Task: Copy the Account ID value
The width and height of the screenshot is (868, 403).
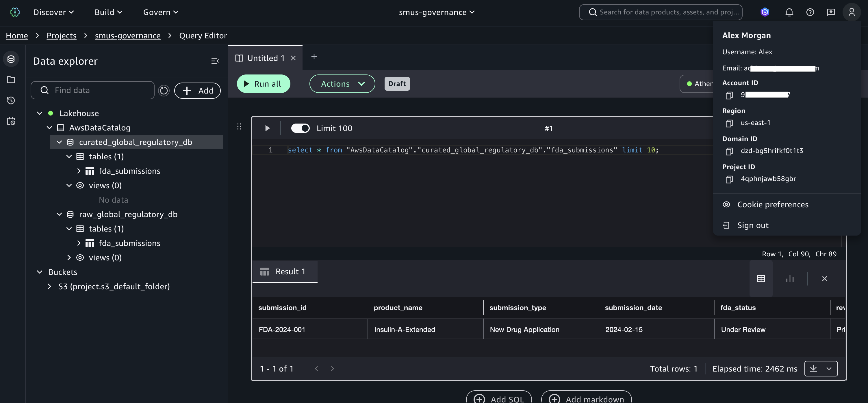Action: (729, 96)
